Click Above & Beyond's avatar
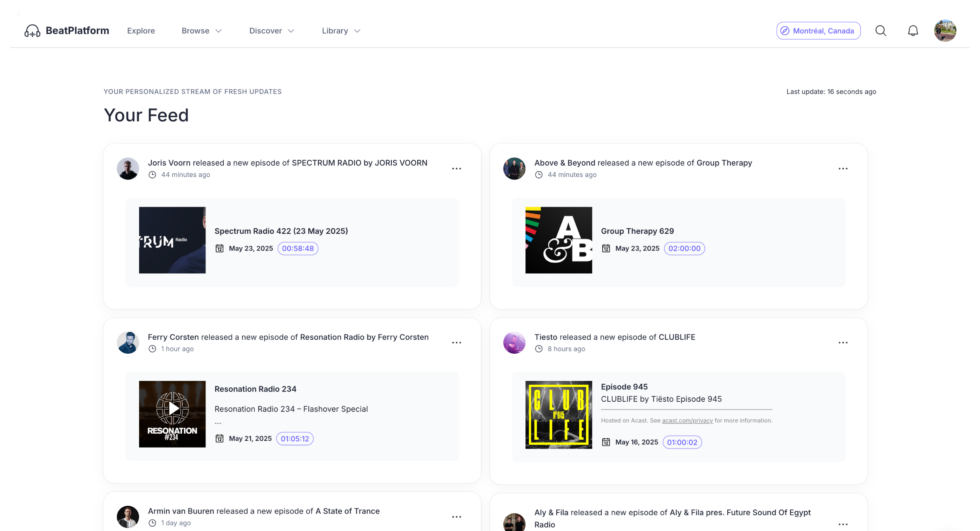980x531 pixels. tap(514, 169)
